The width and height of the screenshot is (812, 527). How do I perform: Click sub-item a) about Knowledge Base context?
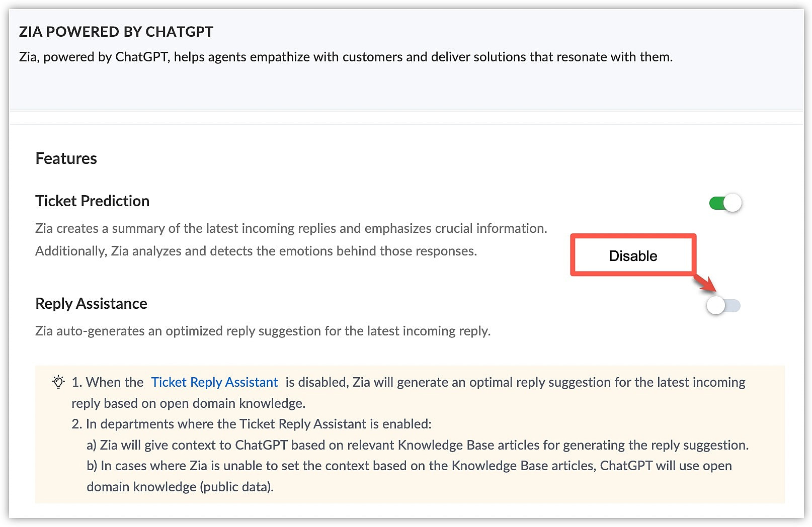418,445
